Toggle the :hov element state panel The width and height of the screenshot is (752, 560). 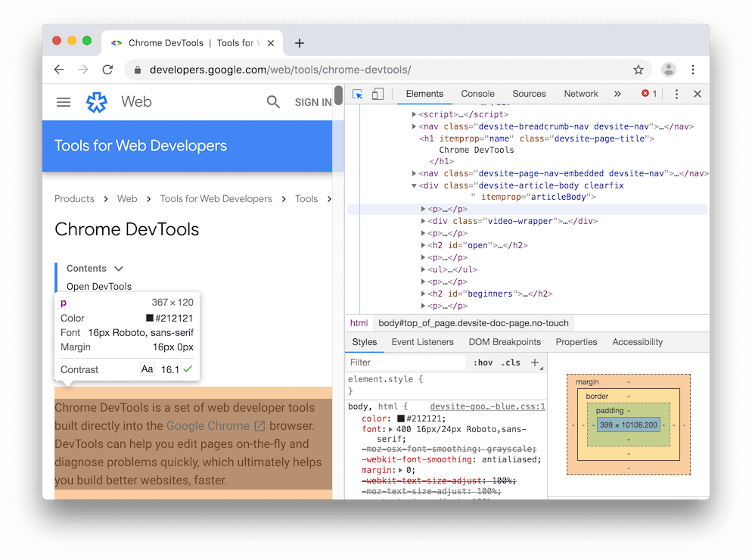[483, 362]
